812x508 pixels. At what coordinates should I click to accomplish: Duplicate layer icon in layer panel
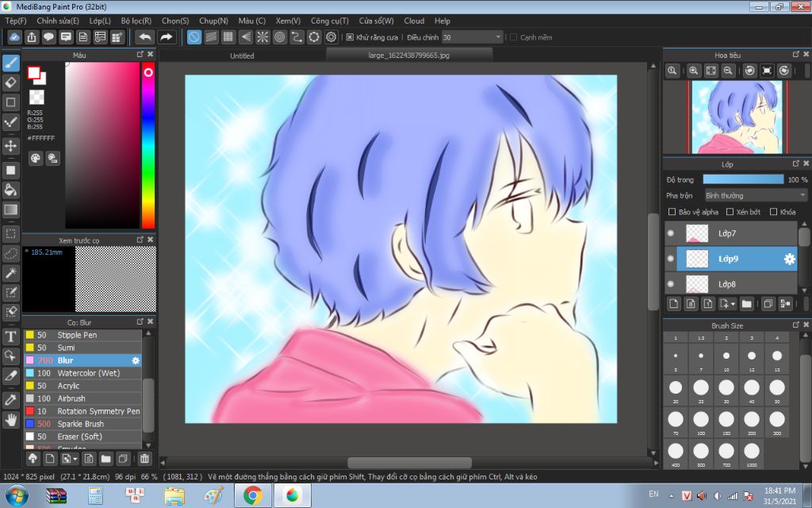768,304
